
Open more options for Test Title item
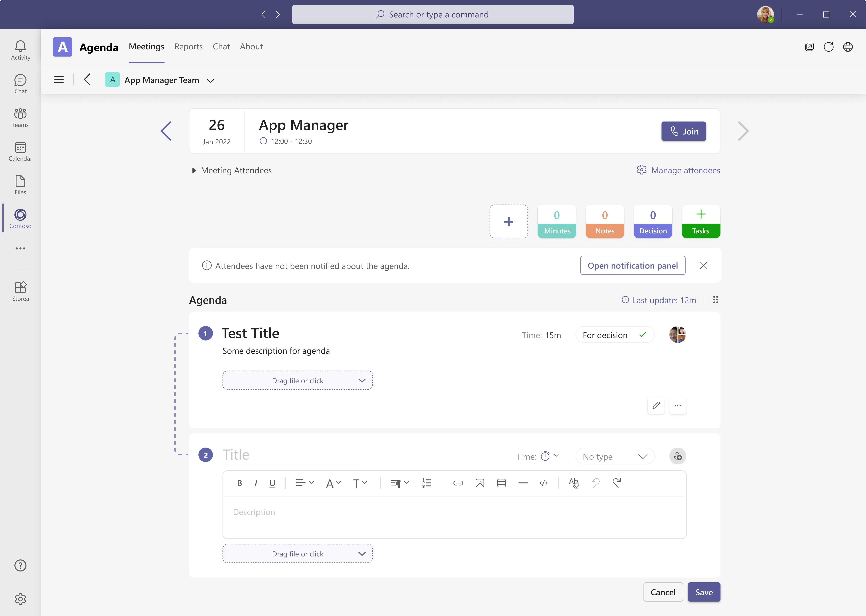pos(678,405)
